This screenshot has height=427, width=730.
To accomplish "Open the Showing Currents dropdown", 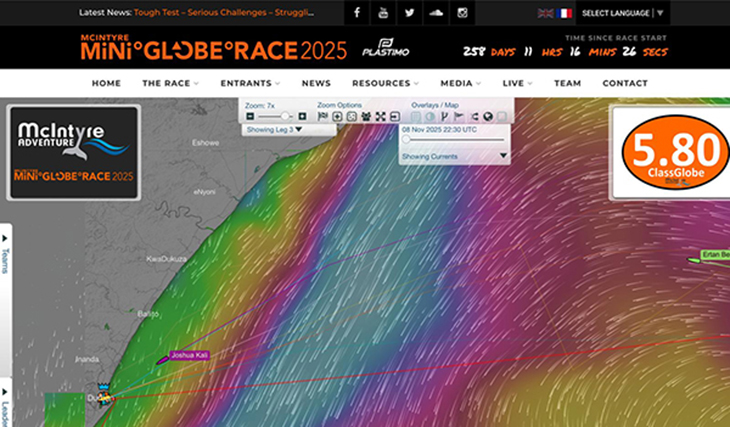I will (455, 157).
